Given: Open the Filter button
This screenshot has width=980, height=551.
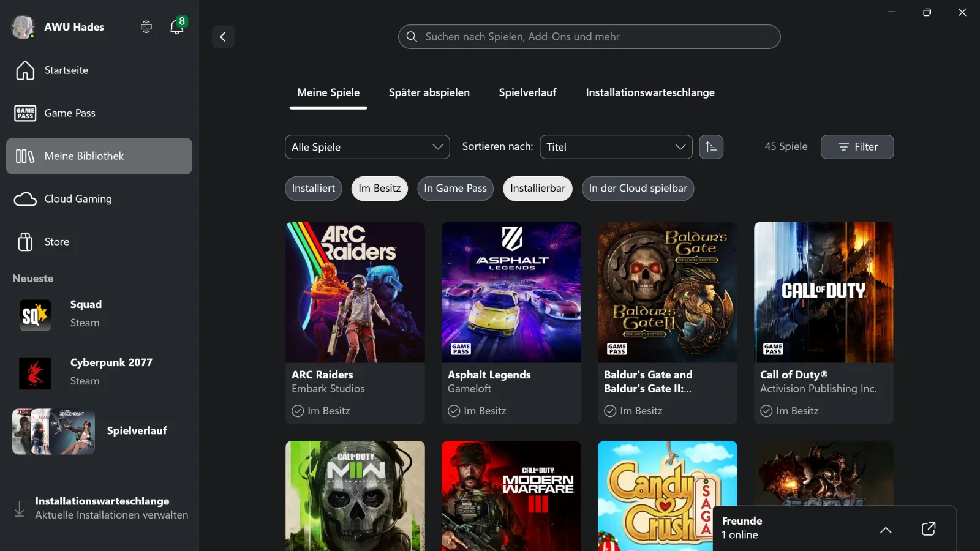Looking at the screenshot, I should (857, 147).
